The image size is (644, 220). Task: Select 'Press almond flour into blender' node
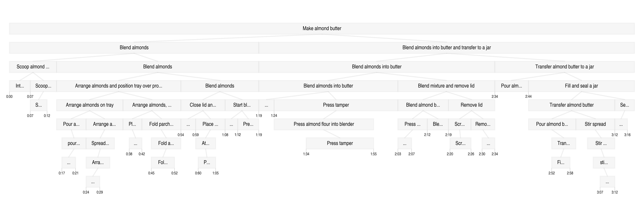pos(324,124)
